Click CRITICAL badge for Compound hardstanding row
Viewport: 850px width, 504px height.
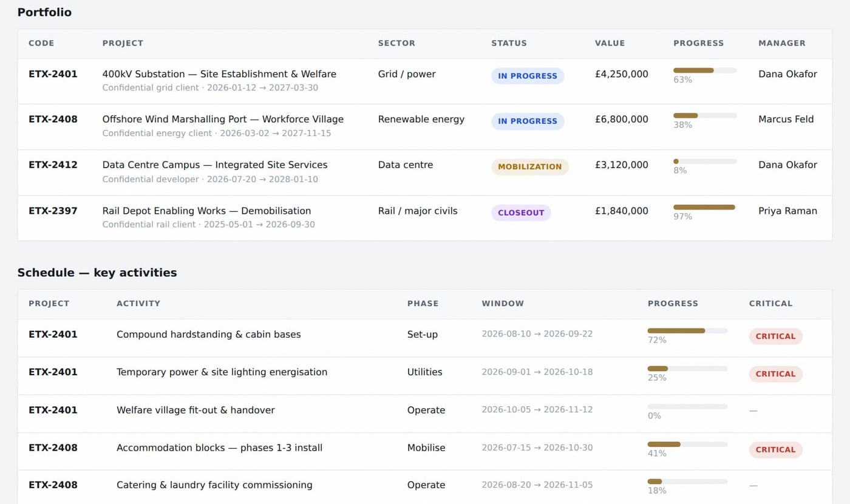(x=775, y=336)
